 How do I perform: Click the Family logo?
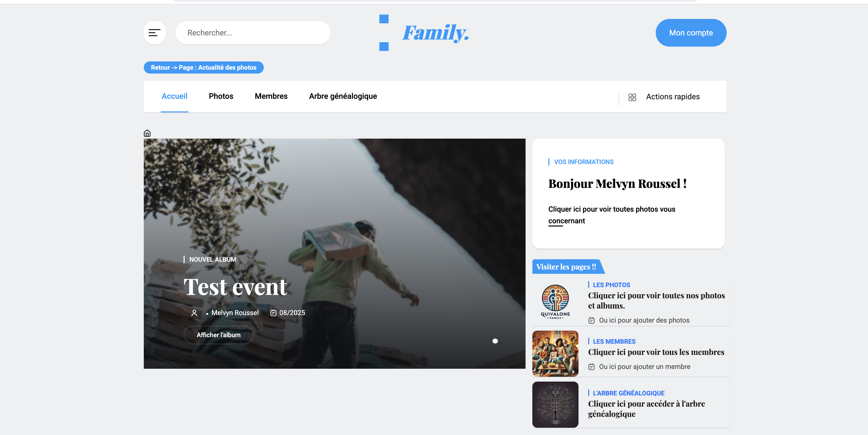click(435, 33)
